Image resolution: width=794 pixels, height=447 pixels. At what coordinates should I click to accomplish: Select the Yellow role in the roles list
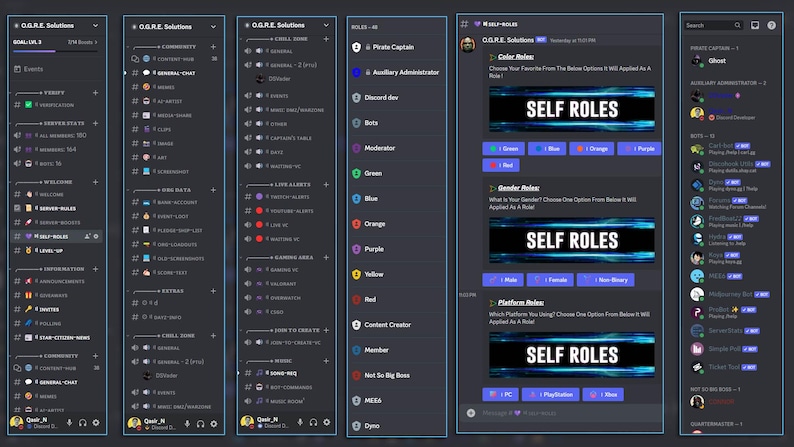396,274
